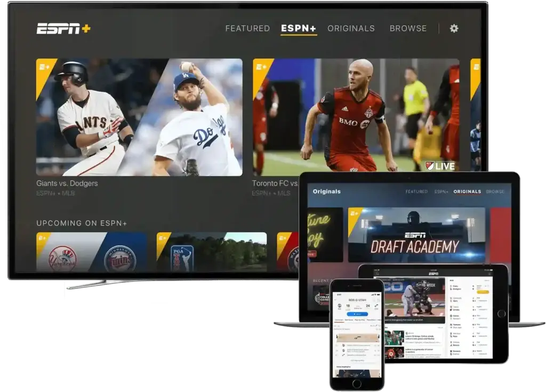Screen dimensions: 546x392
Task: Click E+ badge on Toronto FC tile
Action: pos(261,67)
